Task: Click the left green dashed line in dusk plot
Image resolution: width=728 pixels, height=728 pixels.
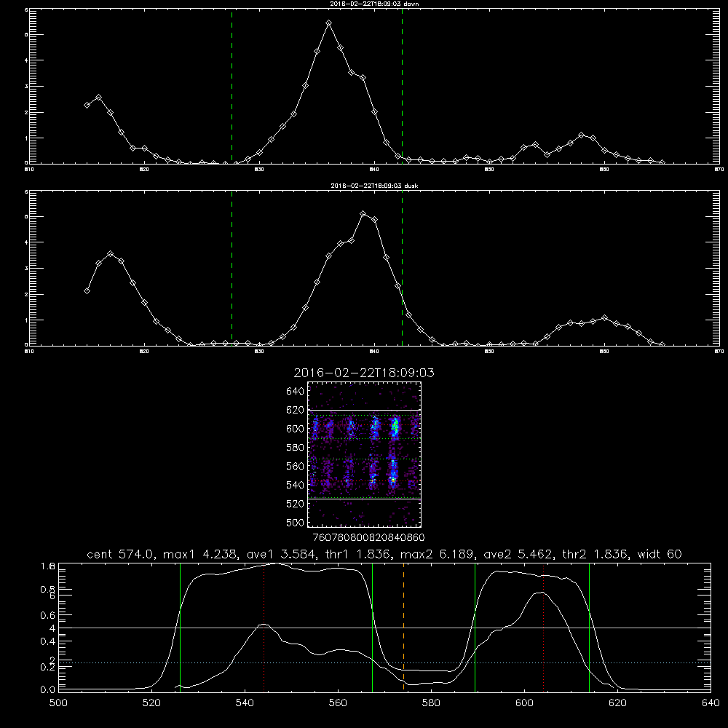Action: point(232,268)
